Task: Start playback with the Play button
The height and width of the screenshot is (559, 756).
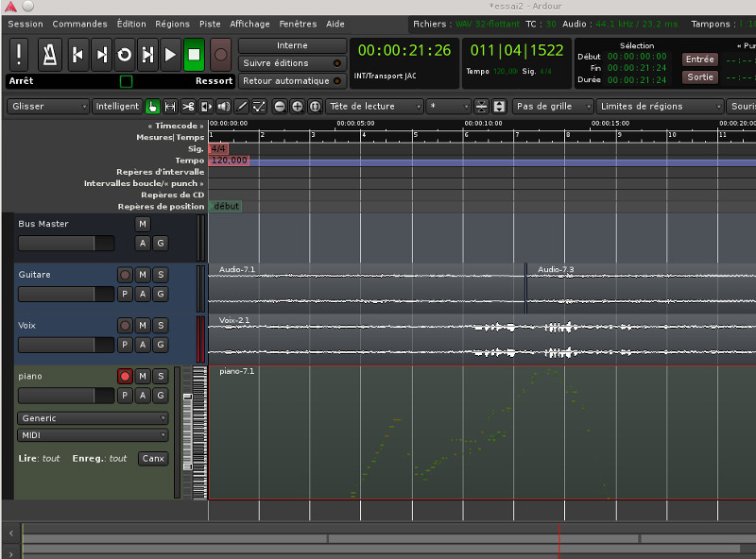Action: [170, 56]
